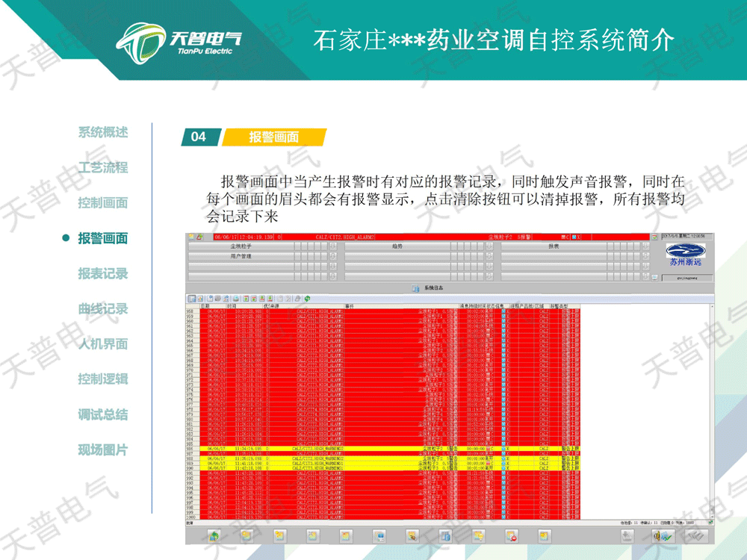Open the 趋势 navigation button

tap(397, 246)
